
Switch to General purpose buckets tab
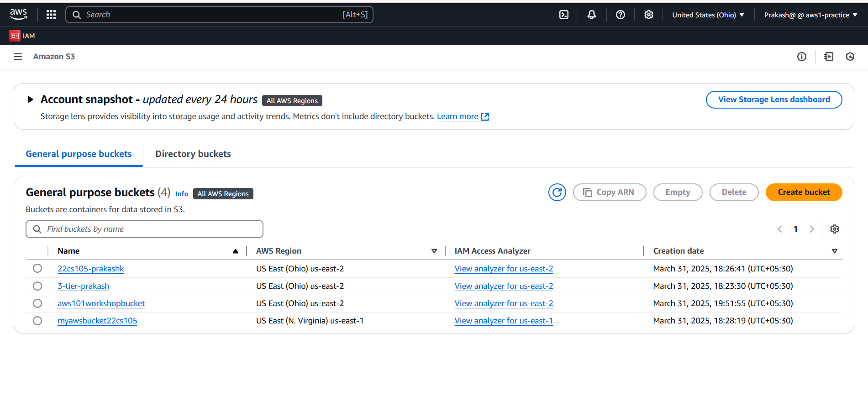pos(79,154)
